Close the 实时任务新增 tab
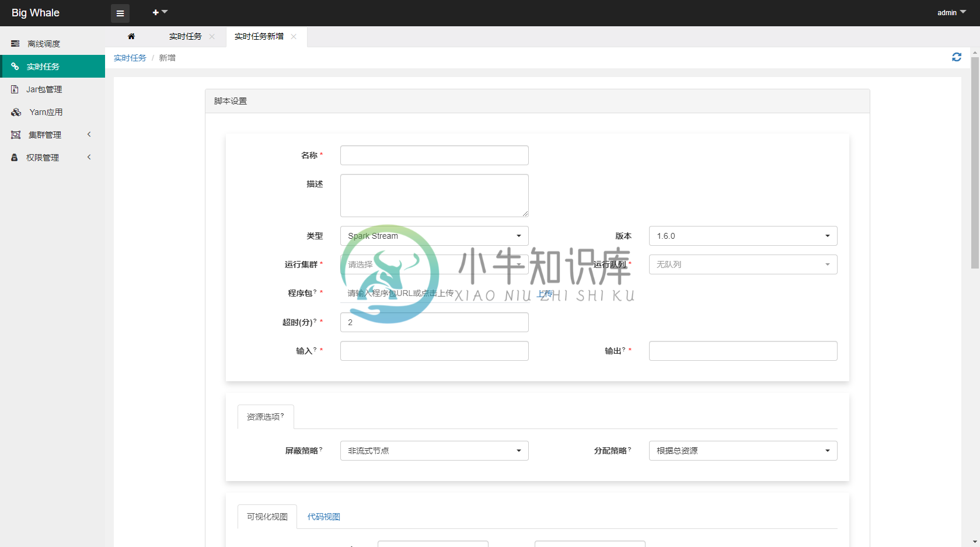This screenshot has width=980, height=547. [294, 36]
